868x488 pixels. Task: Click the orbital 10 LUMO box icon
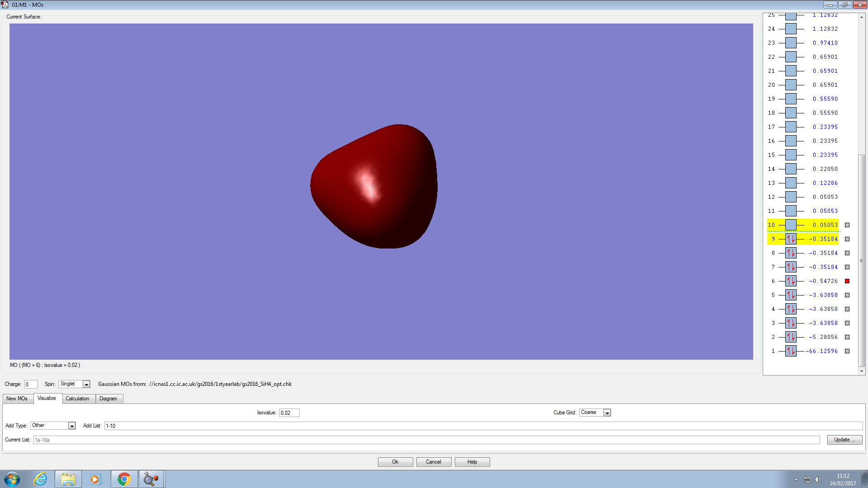pos(791,225)
